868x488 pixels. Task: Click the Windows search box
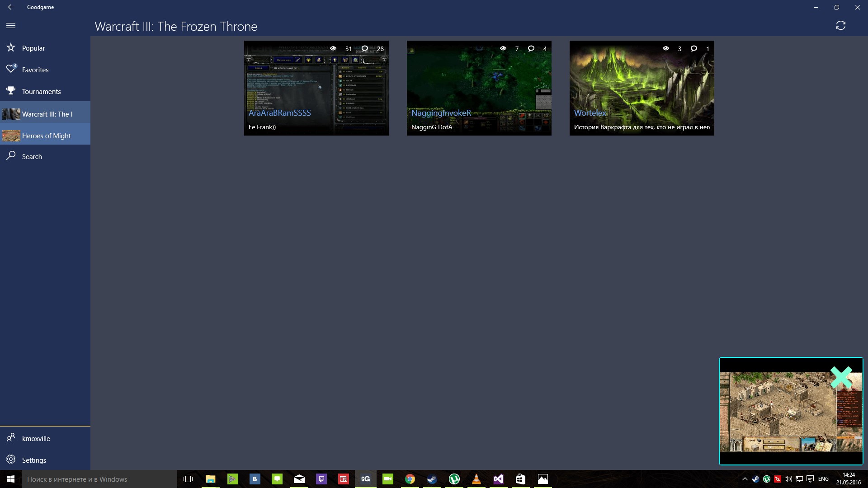tap(99, 479)
